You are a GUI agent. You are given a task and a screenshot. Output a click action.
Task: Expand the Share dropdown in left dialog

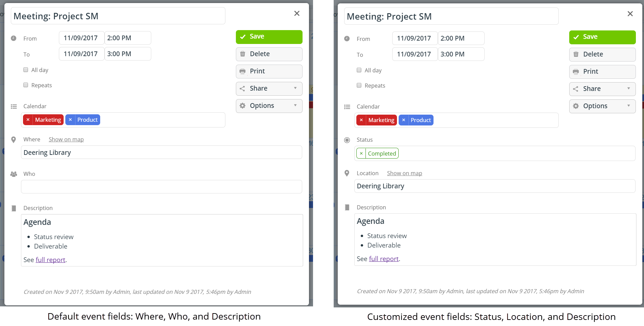(x=295, y=88)
